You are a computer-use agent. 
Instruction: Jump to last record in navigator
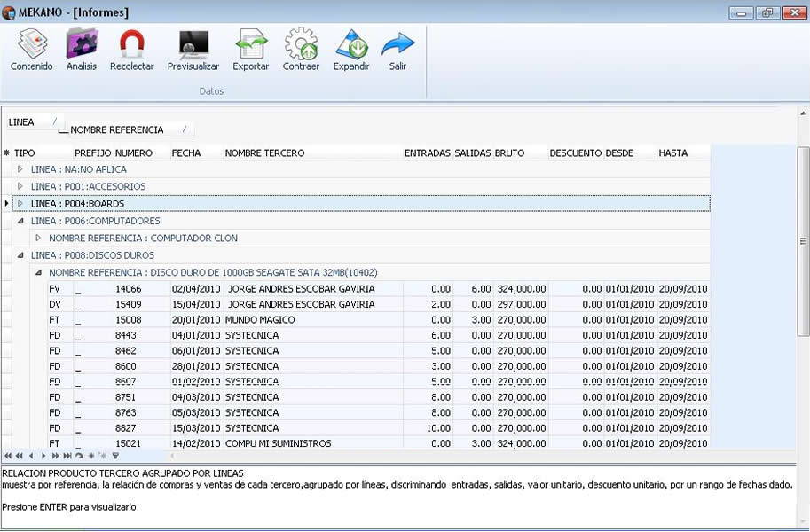[x=67, y=456]
